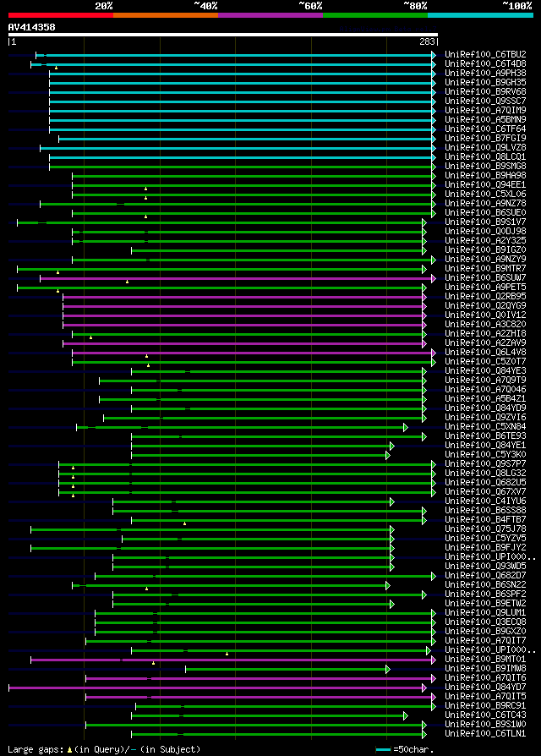
Task: Click the cyan arrowhead of the UniRef100_B7FGI9 alignment
Action: pyautogui.click(x=434, y=140)
